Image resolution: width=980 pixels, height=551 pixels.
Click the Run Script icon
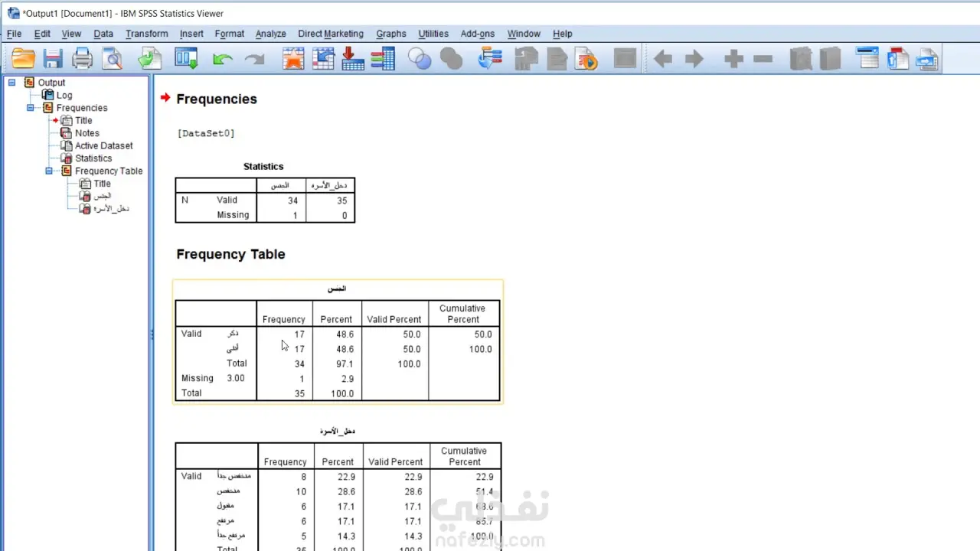[586, 59]
